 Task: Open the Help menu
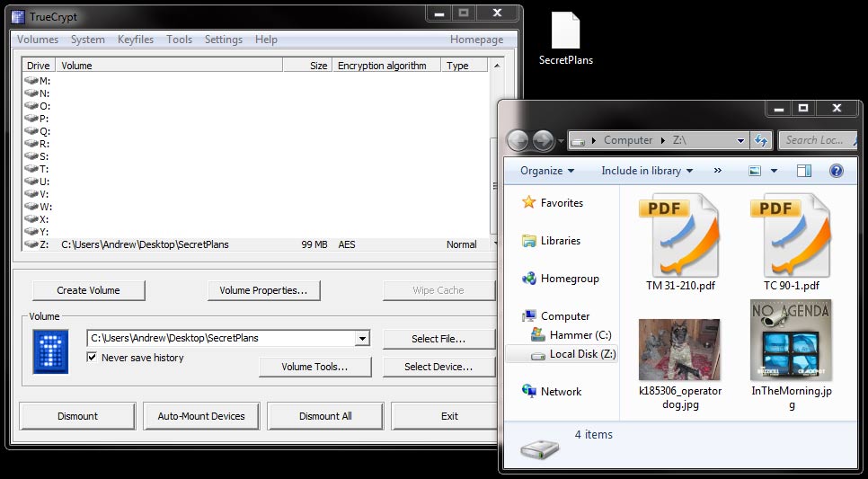266,40
